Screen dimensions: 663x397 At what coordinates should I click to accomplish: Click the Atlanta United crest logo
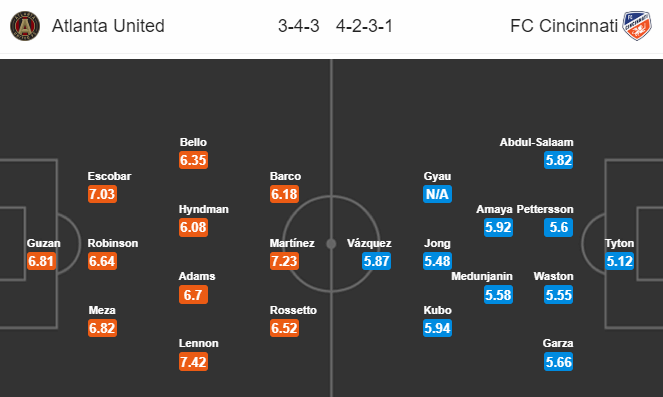(25, 26)
